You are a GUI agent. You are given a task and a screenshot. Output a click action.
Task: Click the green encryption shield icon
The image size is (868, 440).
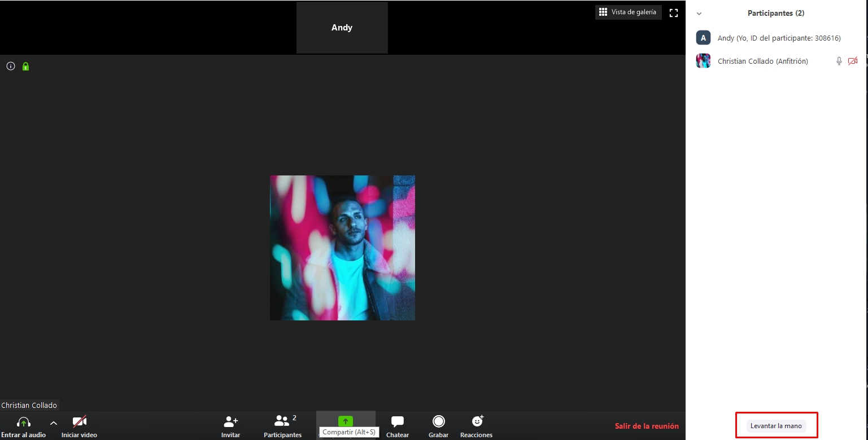25,66
